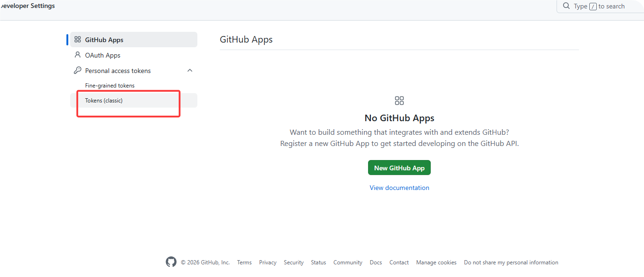Click the 'Register a new GitHub App' sentence

point(399,144)
